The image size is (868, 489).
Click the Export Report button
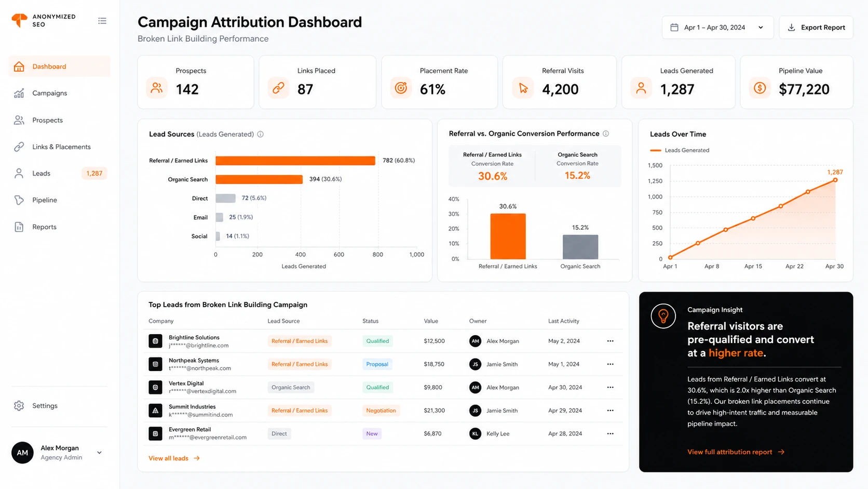816,27
